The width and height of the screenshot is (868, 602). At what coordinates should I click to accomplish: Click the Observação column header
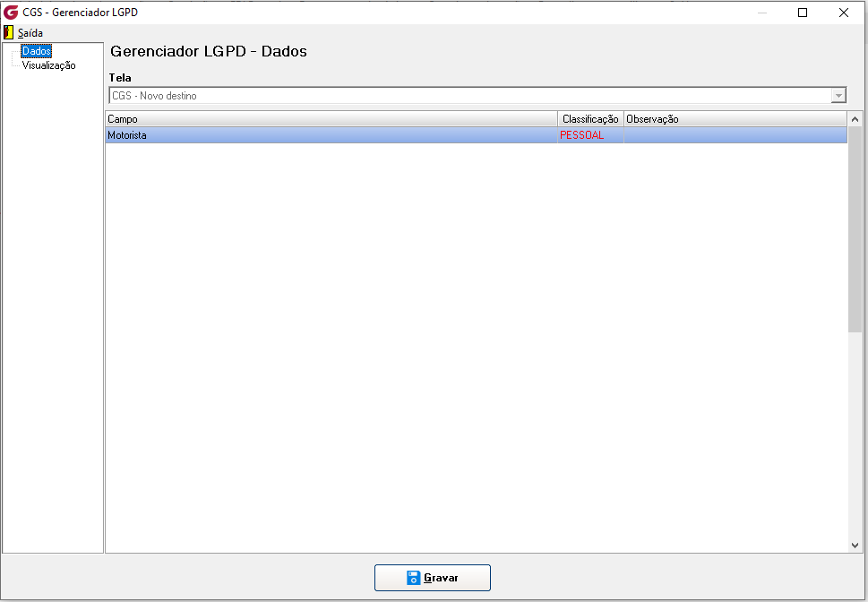coord(735,119)
